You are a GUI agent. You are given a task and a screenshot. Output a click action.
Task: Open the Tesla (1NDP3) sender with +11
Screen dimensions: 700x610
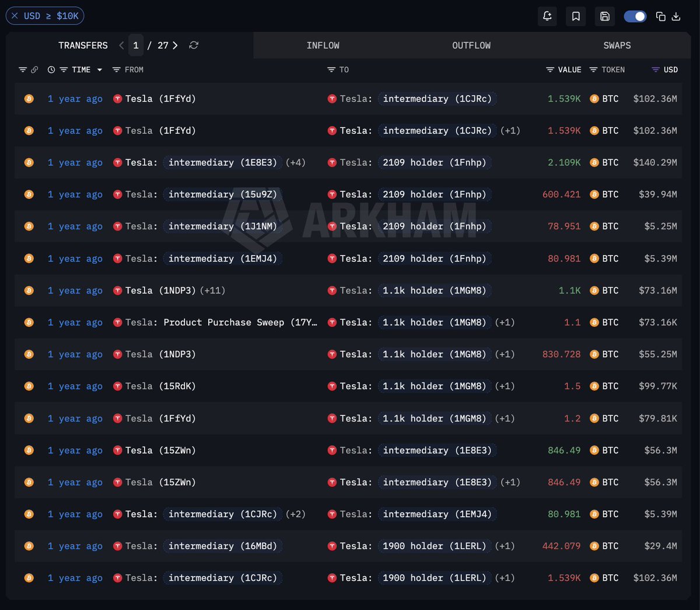tap(160, 290)
